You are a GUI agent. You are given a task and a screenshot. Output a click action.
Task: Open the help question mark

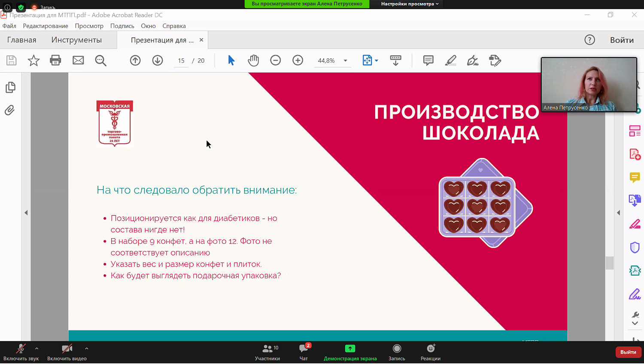590,40
